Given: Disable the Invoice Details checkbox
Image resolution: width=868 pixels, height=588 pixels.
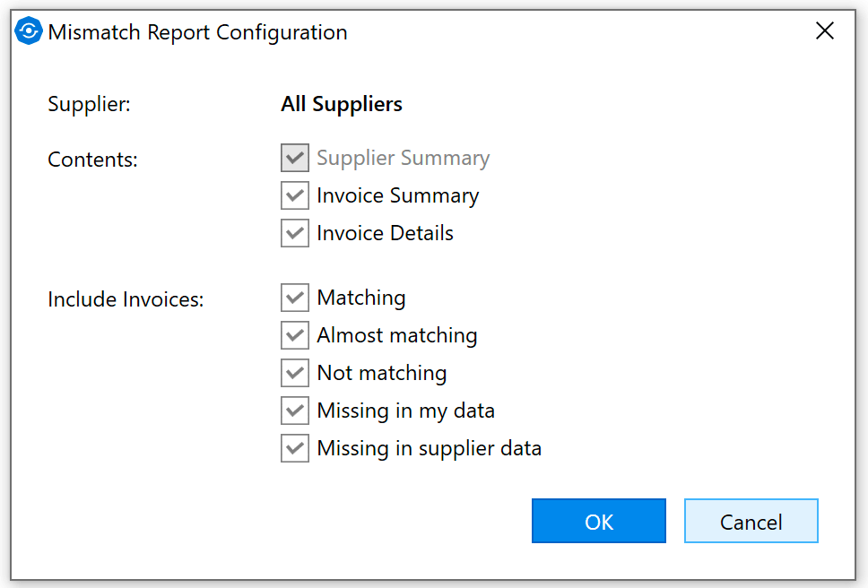Looking at the screenshot, I should [x=295, y=234].
